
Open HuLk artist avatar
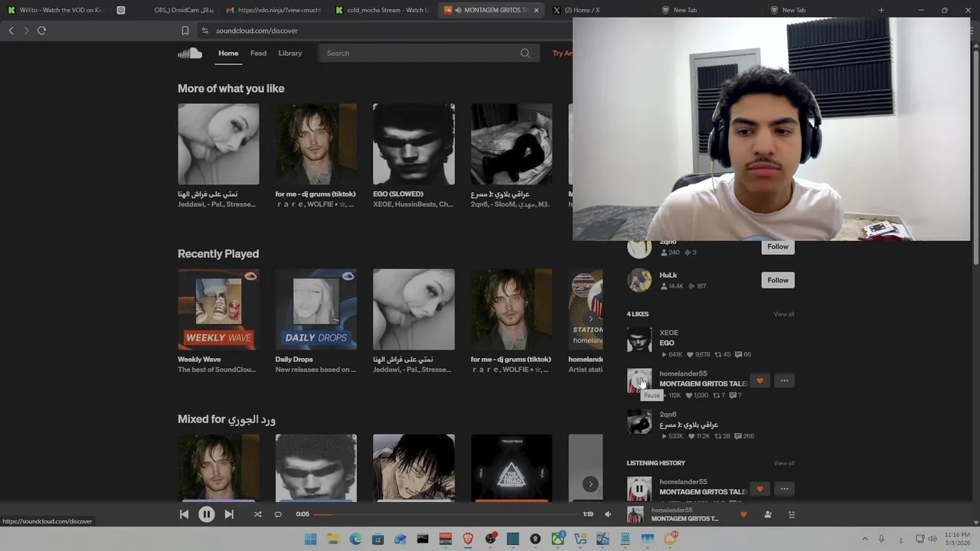[639, 280]
